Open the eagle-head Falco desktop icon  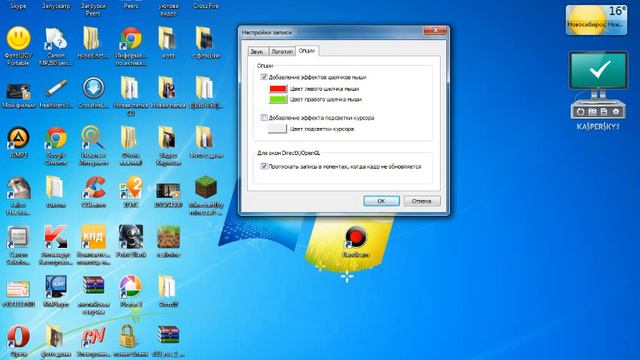(18, 187)
